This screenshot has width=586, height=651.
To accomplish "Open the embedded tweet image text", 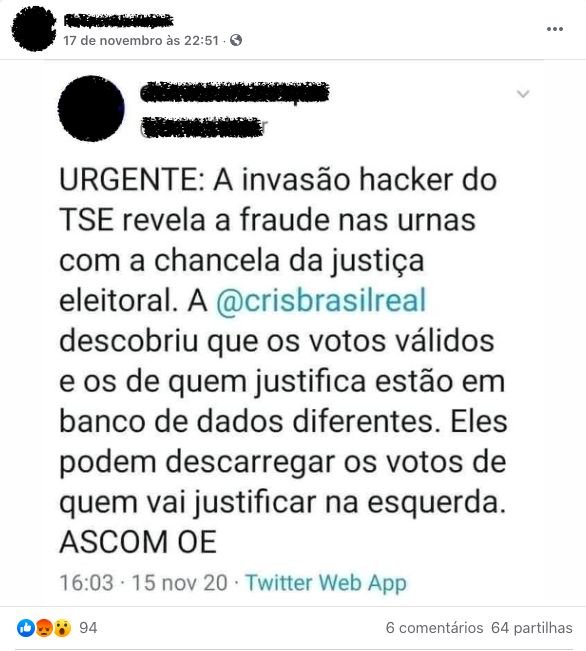I will [283, 360].
